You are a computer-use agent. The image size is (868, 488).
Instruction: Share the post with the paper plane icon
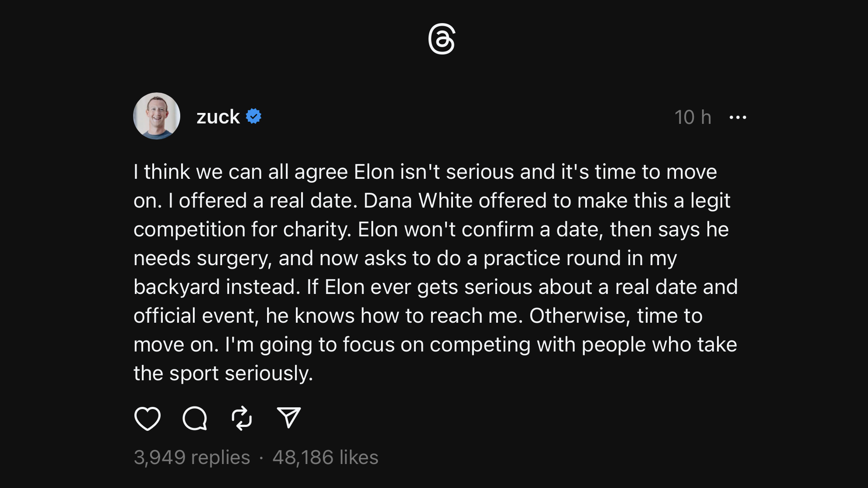coord(289,418)
